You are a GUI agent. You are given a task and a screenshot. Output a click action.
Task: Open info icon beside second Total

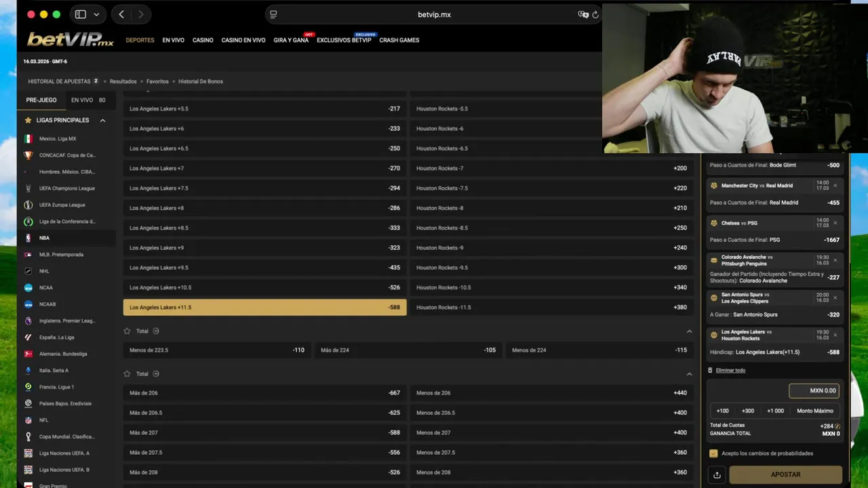click(156, 374)
